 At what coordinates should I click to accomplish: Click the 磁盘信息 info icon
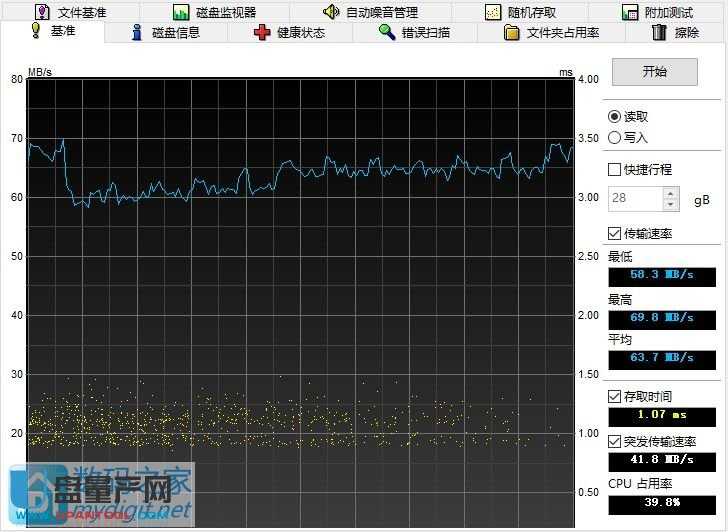click(136, 32)
